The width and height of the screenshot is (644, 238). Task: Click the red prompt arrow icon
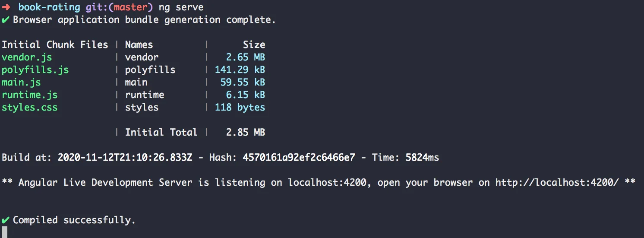pos(6,7)
